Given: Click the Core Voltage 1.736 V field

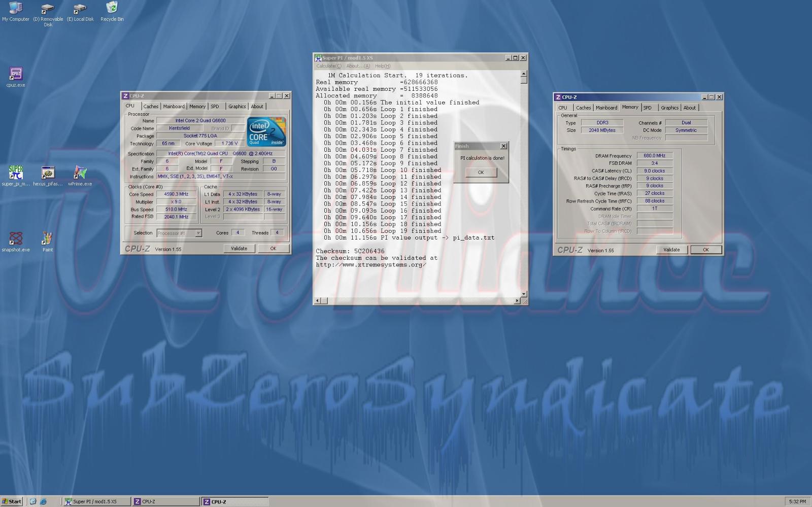Looking at the screenshot, I should [229, 144].
